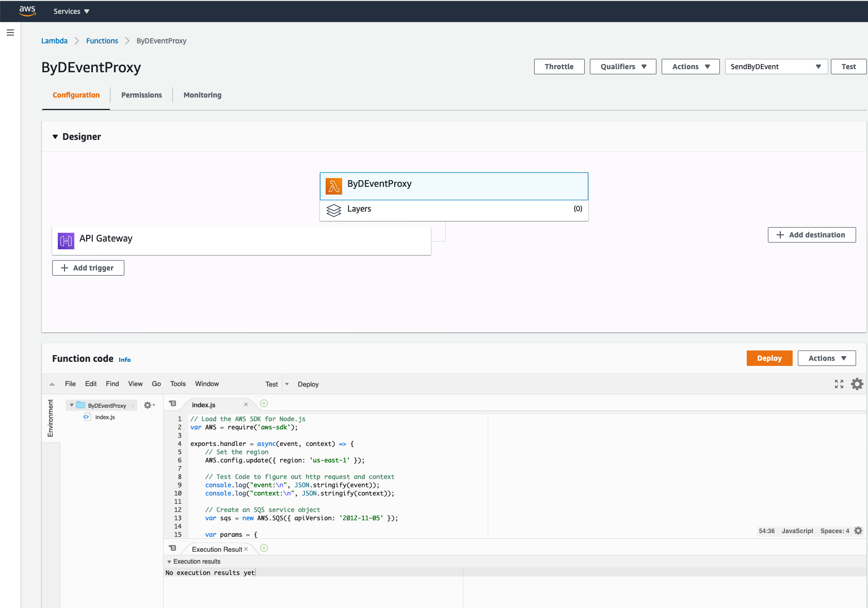Open the Environment side panel tab
Image resolution: width=868 pixels, height=608 pixels.
click(x=51, y=419)
